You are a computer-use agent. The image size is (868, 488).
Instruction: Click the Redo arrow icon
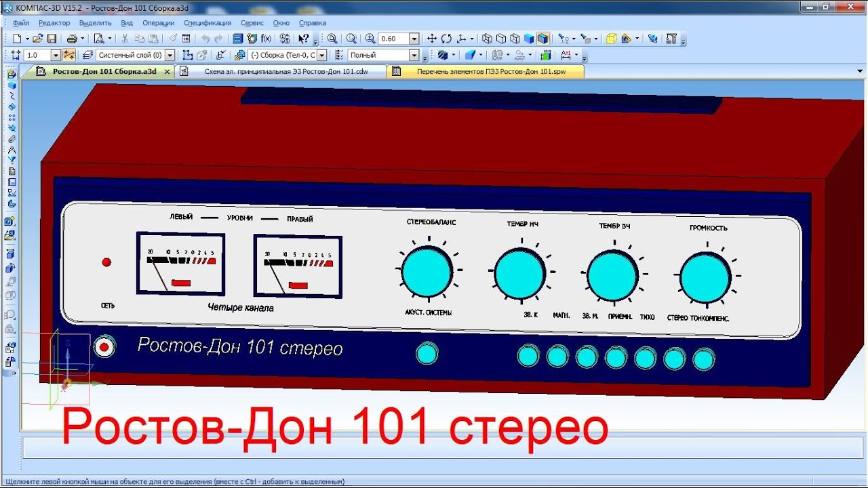[x=218, y=39]
